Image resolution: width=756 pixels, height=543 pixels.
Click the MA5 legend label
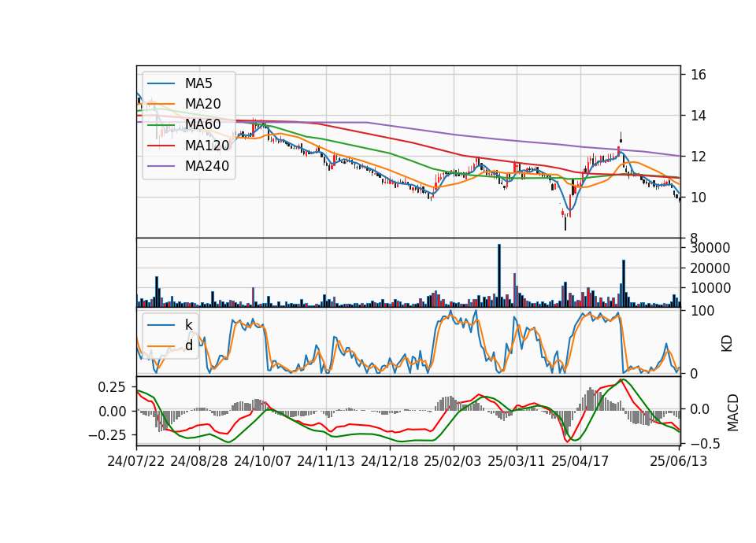coord(198,83)
